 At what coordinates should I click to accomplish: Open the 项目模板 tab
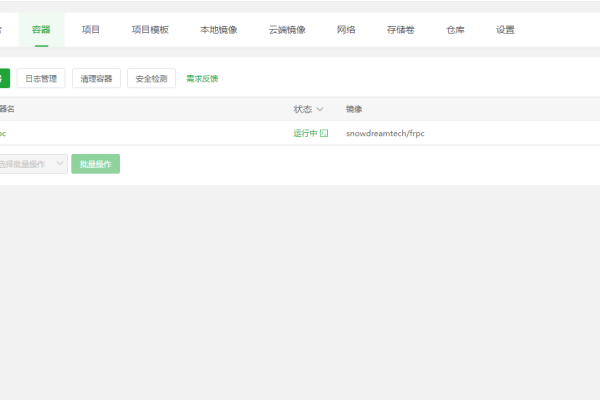coord(150,30)
